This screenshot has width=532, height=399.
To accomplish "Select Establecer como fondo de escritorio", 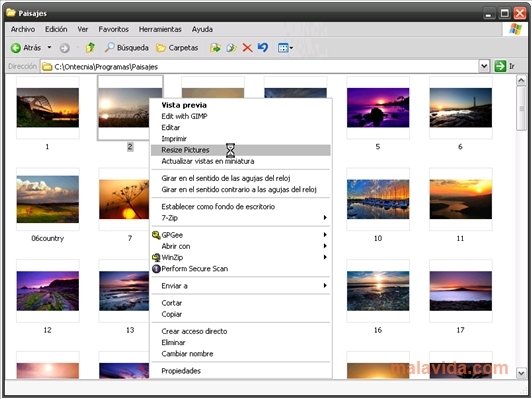I will (241, 207).
